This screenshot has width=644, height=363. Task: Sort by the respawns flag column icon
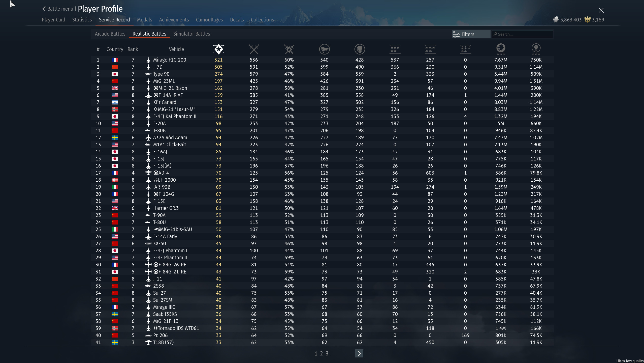[324, 49]
